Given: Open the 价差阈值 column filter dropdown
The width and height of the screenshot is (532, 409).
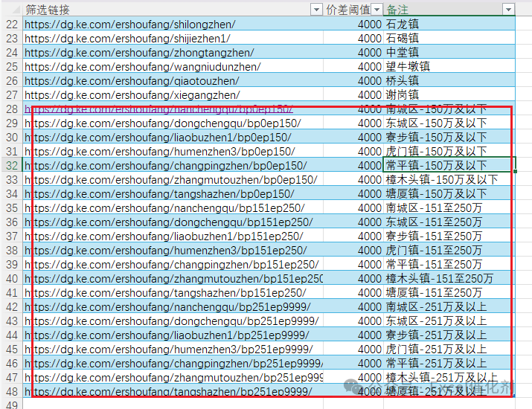Looking at the screenshot, I should point(376,10).
